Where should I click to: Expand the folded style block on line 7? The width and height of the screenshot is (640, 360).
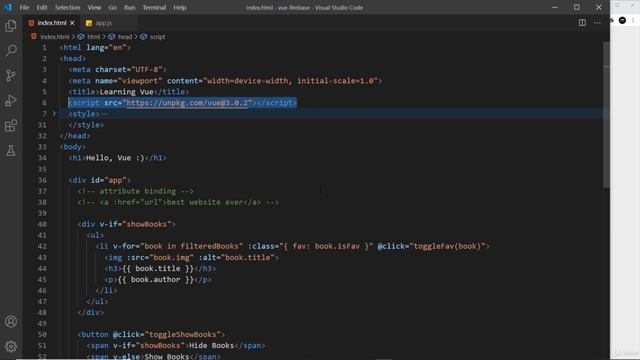54,114
